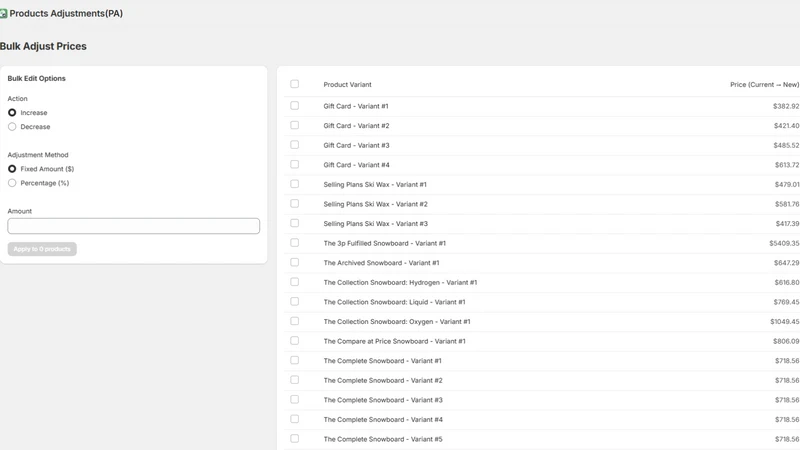Image resolution: width=800 pixels, height=450 pixels.
Task: Check The Collection Snowboard: Oxygen row
Action: point(294,321)
